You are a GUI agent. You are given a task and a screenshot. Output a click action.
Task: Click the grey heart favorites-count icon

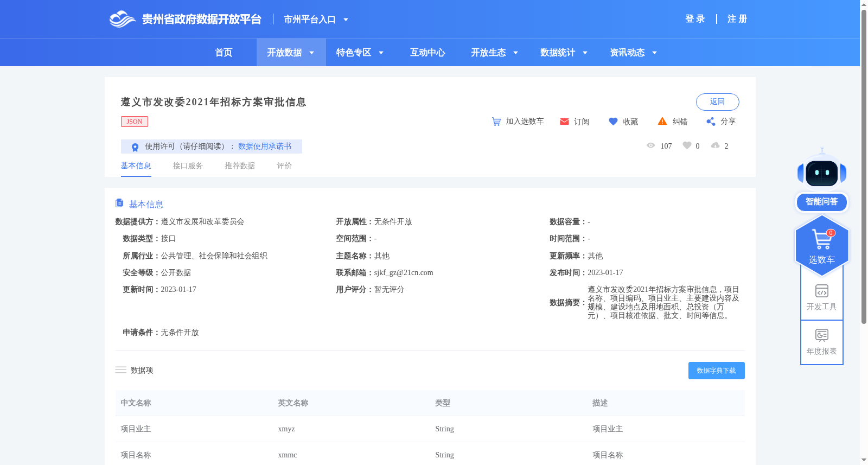pyautogui.click(x=687, y=145)
